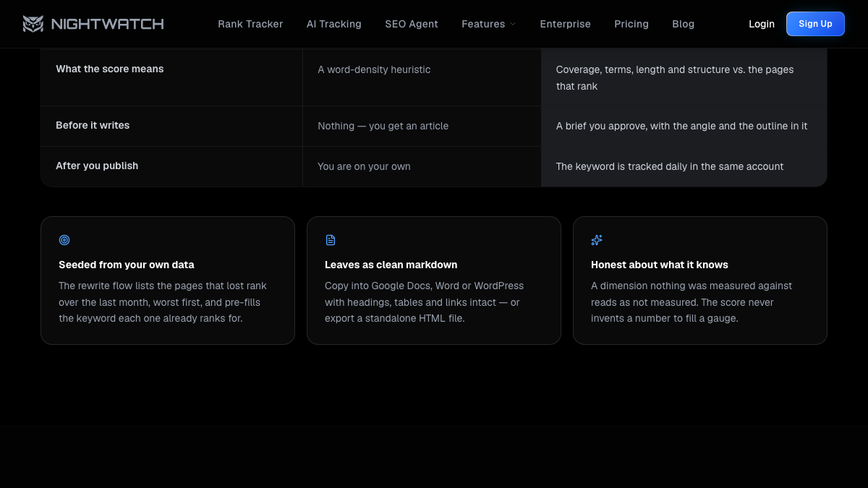868x488 pixels.
Task: Open the Rank Tracker menu item
Action: pos(250,24)
